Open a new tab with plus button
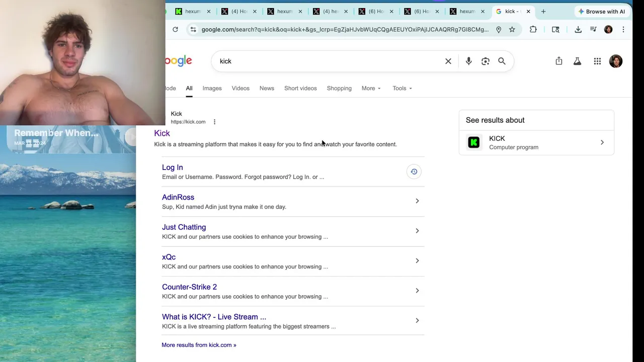 [543, 11]
